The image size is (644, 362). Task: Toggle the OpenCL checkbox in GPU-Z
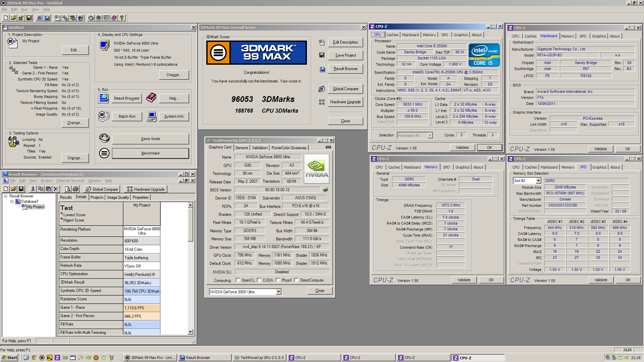pyautogui.click(x=238, y=280)
